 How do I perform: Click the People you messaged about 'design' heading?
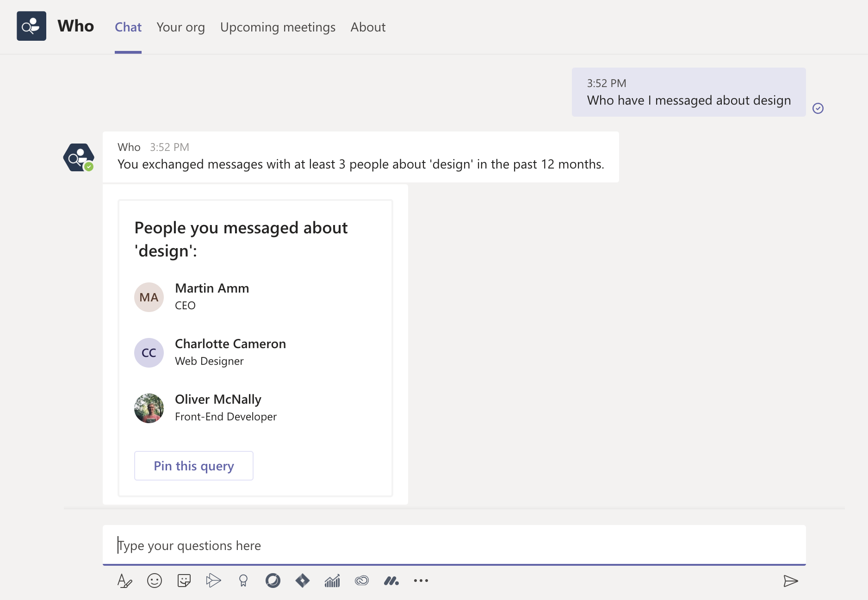241,239
